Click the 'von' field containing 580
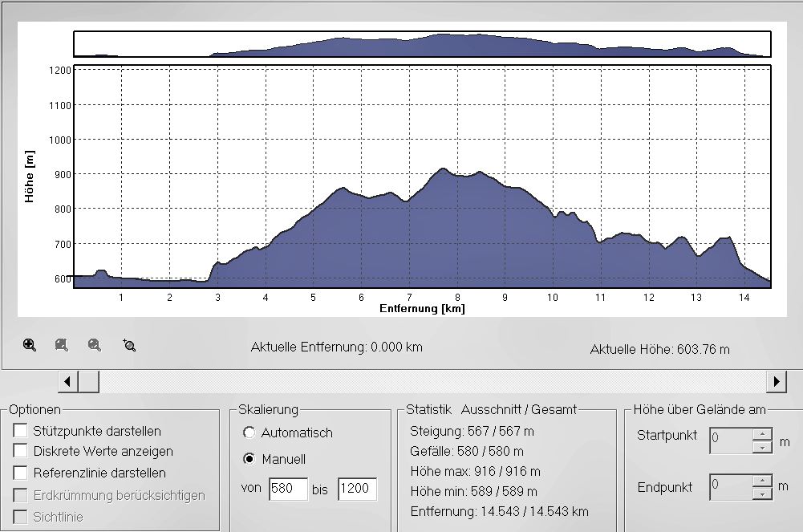The image size is (803, 532). [x=287, y=489]
